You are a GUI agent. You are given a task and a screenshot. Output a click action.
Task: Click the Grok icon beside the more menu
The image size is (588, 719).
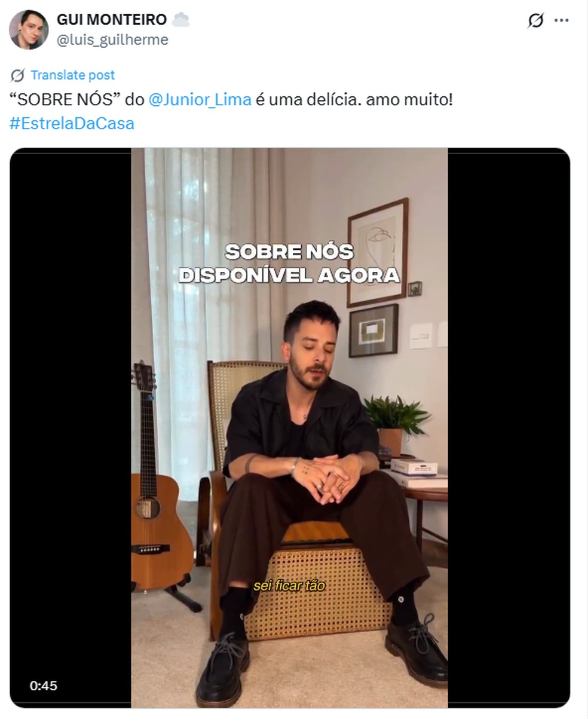pyautogui.click(x=536, y=20)
